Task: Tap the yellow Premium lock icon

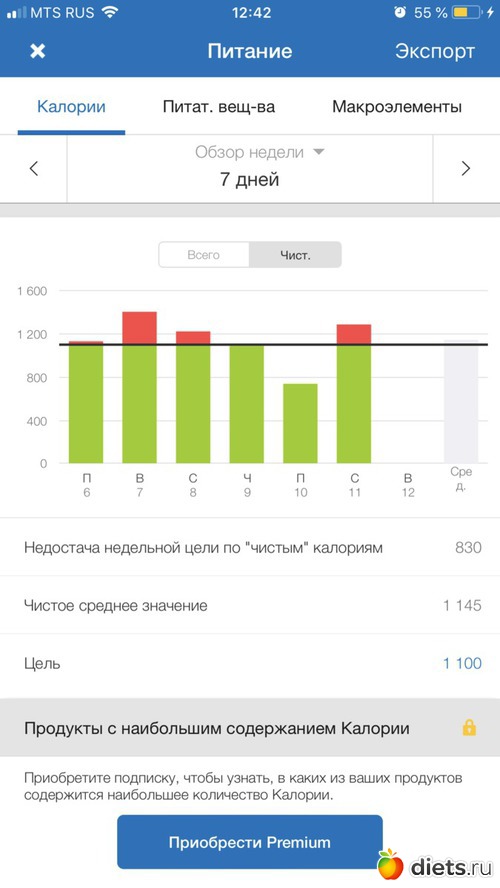Action: pos(469,728)
